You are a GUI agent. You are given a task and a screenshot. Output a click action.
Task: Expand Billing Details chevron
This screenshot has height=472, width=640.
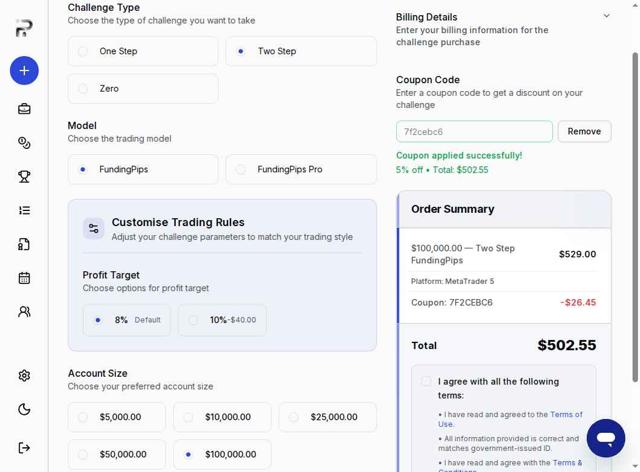pos(607,16)
